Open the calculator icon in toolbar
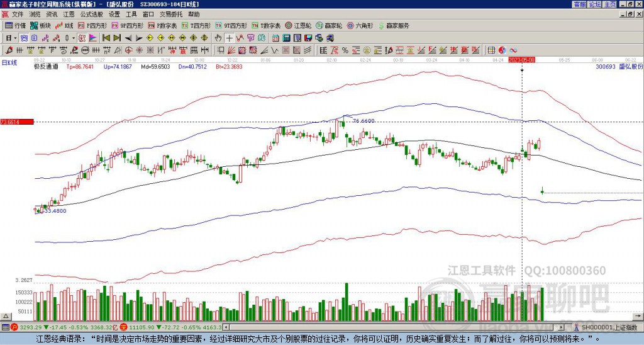Image resolution: width=644 pixels, height=345 pixels. tap(287, 38)
